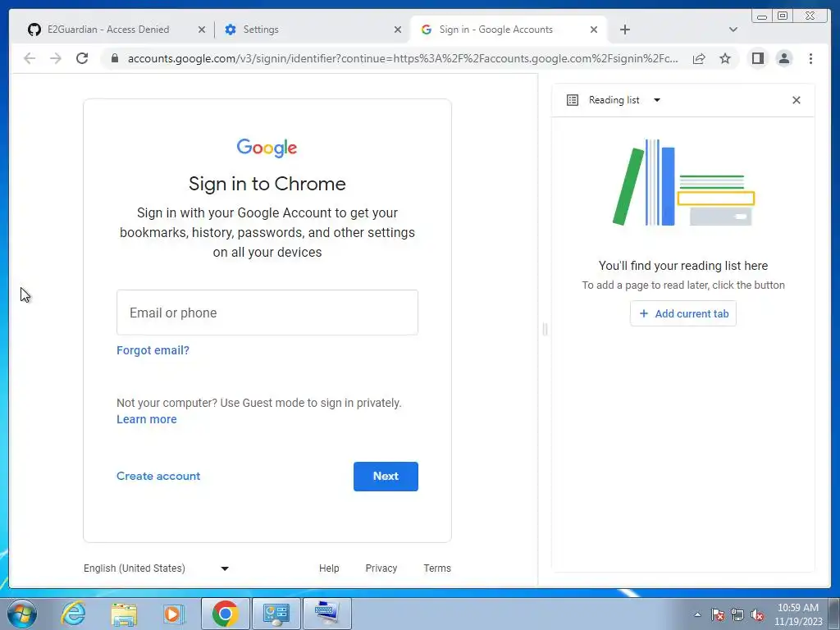Open the Windows Start menu
This screenshot has width=840, height=630.
pyautogui.click(x=22, y=614)
